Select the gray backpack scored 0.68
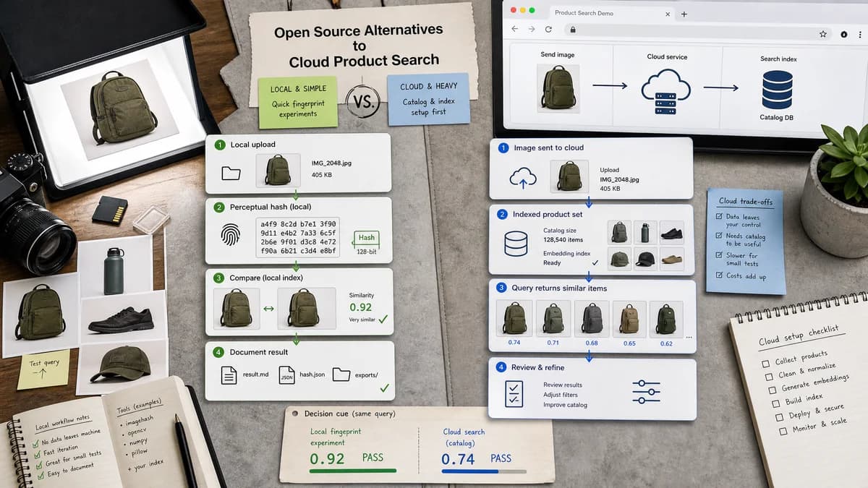This screenshot has width=868, height=488. click(x=591, y=318)
